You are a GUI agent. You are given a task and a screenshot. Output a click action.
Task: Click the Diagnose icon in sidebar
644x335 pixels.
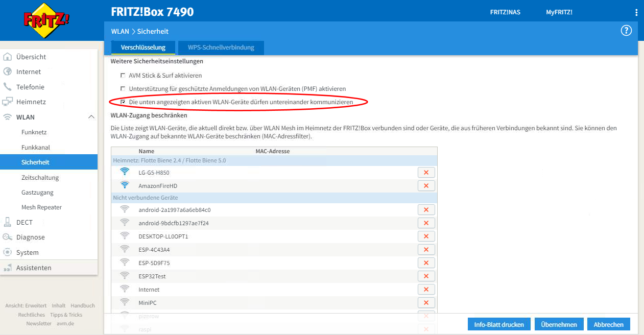click(x=8, y=237)
